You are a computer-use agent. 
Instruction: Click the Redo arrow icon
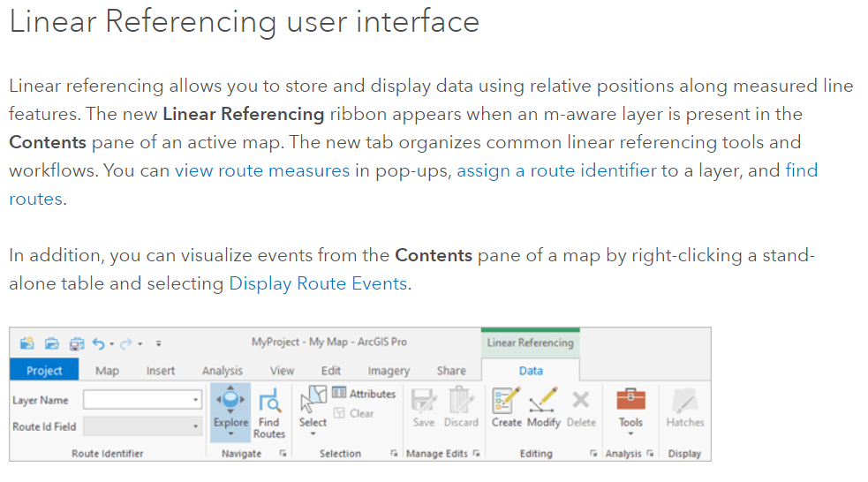[x=126, y=343]
